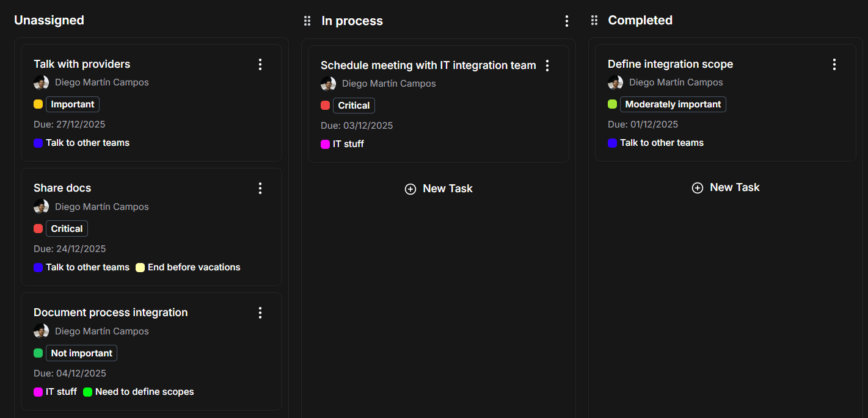Click the Unassigned column header
This screenshot has width=868, height=418.
click(x=49, y=20)
